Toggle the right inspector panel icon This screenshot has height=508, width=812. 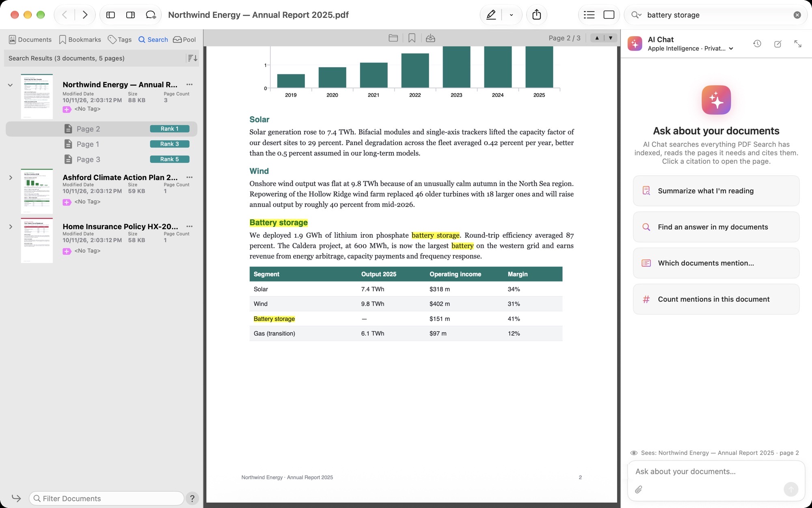pyautogui.click(x=130, y=15)
